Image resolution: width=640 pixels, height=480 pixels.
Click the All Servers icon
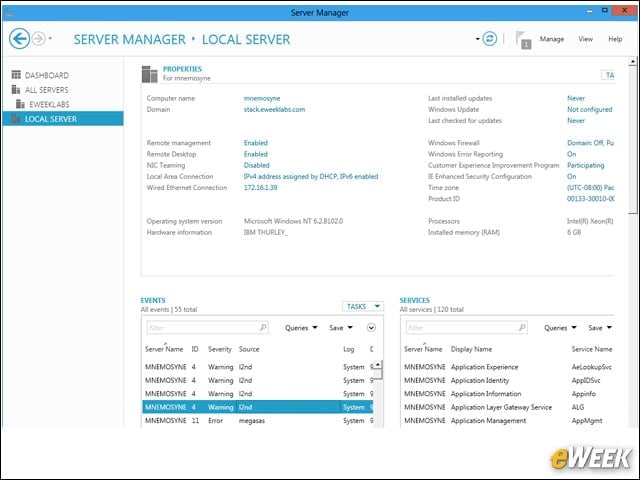click(16, 89)
